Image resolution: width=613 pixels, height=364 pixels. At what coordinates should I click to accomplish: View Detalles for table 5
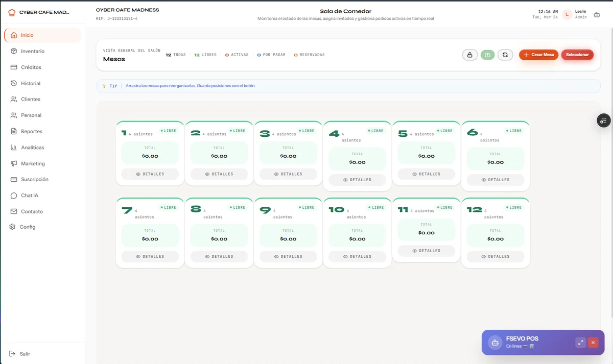coord(426,174)
